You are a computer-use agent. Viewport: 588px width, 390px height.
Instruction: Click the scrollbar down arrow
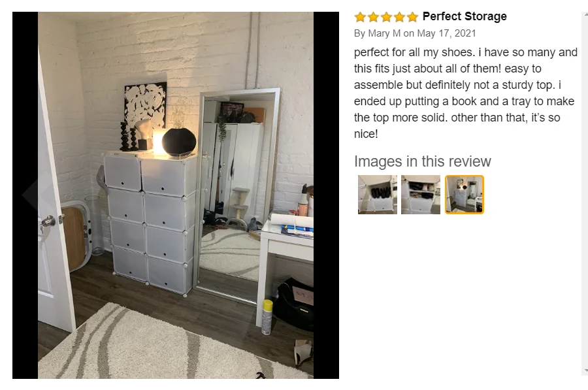pyautogui.click(x=585, y=372)
